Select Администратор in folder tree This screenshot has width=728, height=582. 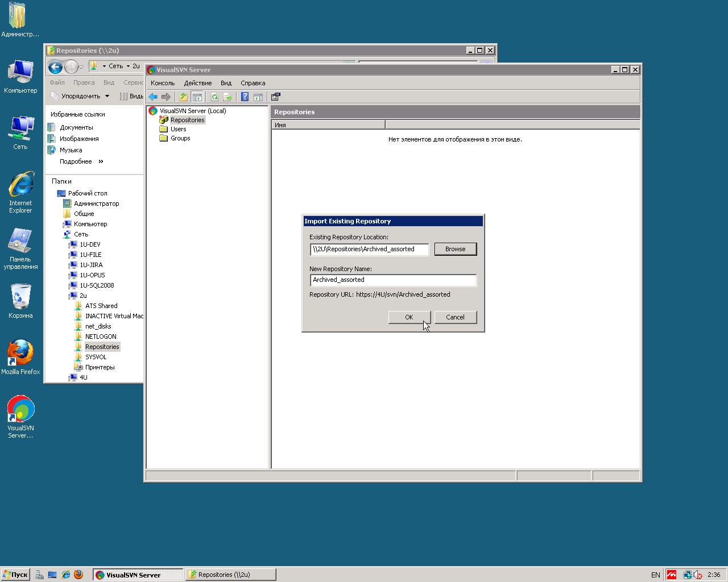(97, 203)
